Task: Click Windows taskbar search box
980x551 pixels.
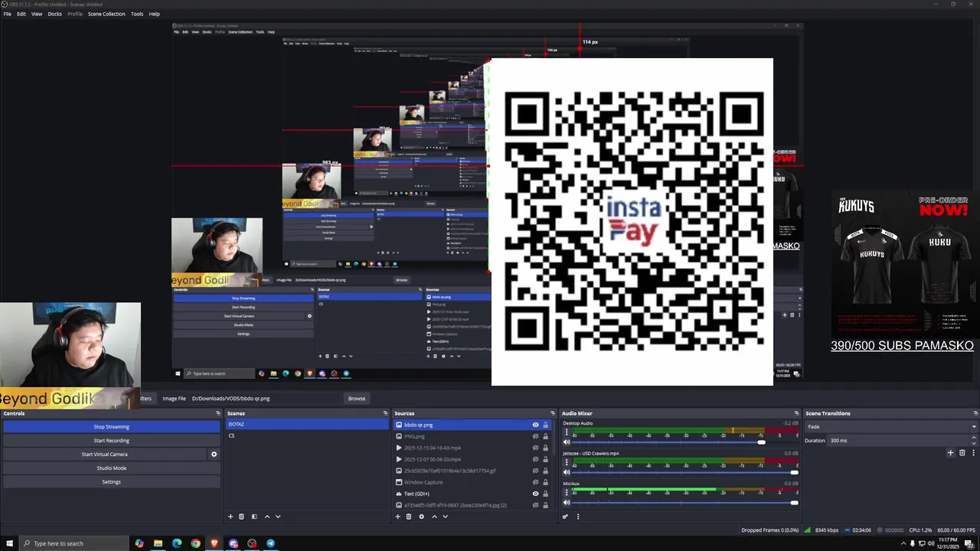Action: 73,543
